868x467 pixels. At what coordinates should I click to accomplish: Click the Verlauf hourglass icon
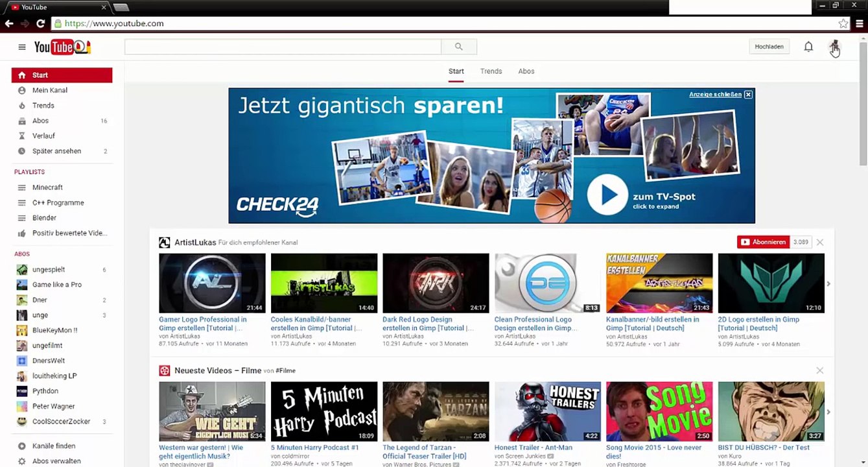[x=22, y=136]
